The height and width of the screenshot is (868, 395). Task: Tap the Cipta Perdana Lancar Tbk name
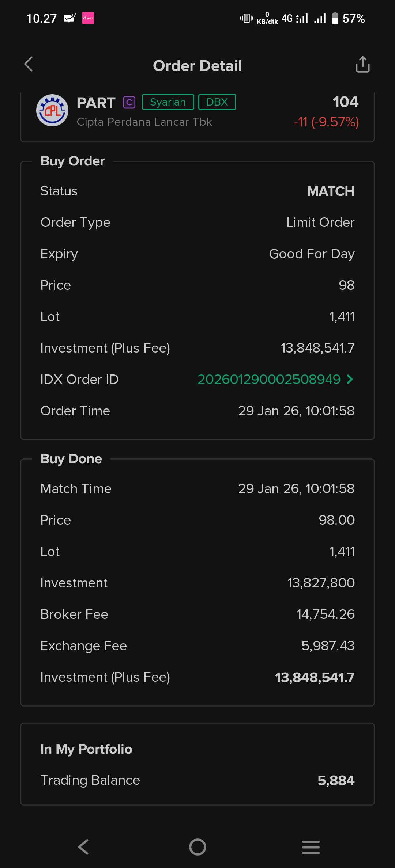(144, 122)
